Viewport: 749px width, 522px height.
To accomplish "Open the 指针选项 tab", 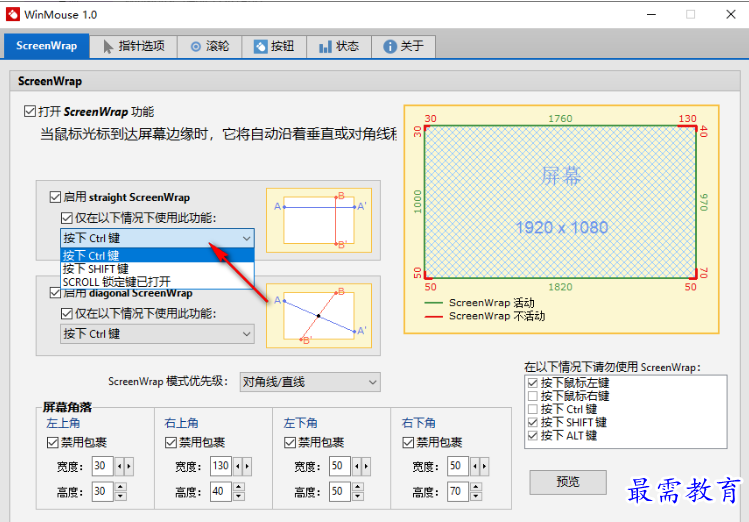I will (x=133, y=47).
